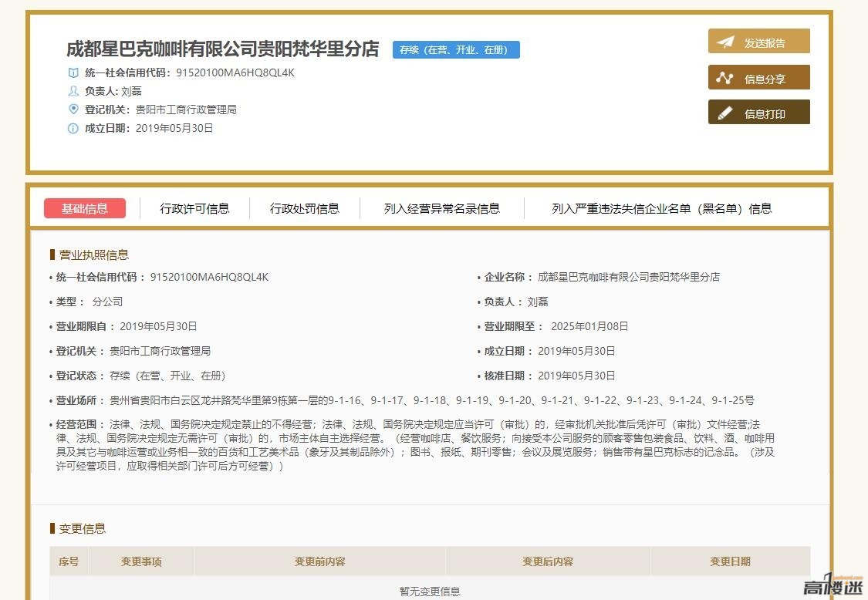Screen dimensions: 868x600
Task: Click the 登记状态 value 存续（在营、开业、在册）
Action: click(x=167, y=376)
